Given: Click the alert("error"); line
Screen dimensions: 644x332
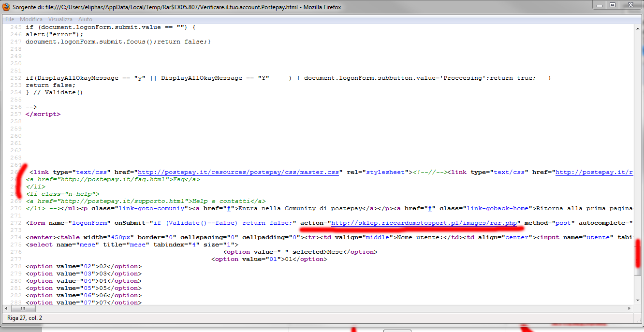Looking at the screenshot, I should click(x=55, y=34).
